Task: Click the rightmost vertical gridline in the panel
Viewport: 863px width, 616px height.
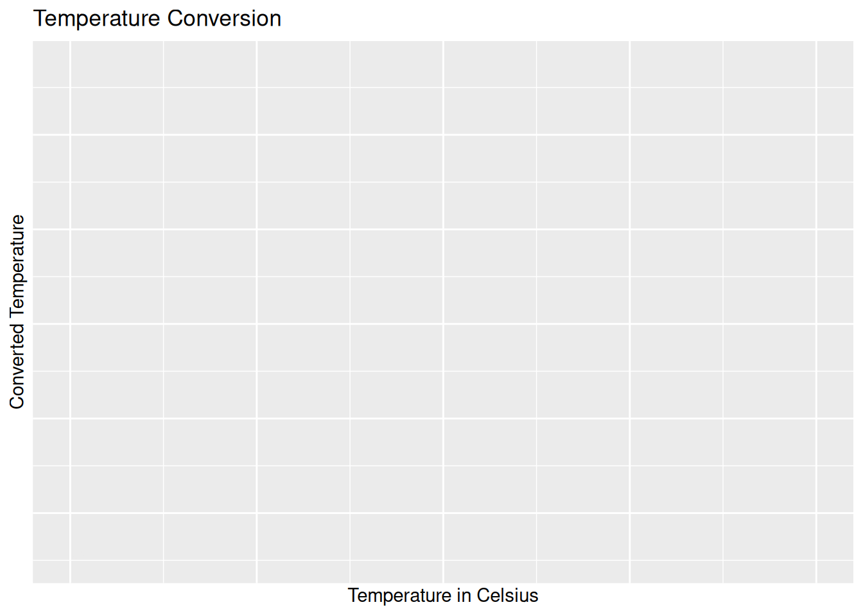Action: [x=816, y=312]
